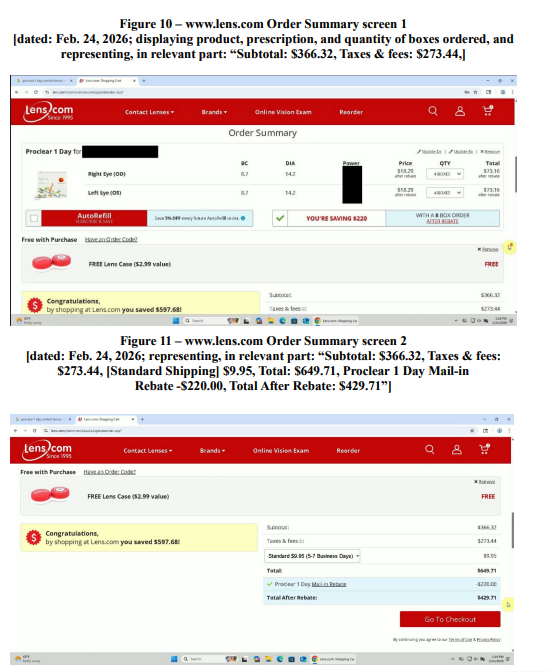
Task: Open the weather widget in Figure 10 taskbar
Action: tap(28, 321)
